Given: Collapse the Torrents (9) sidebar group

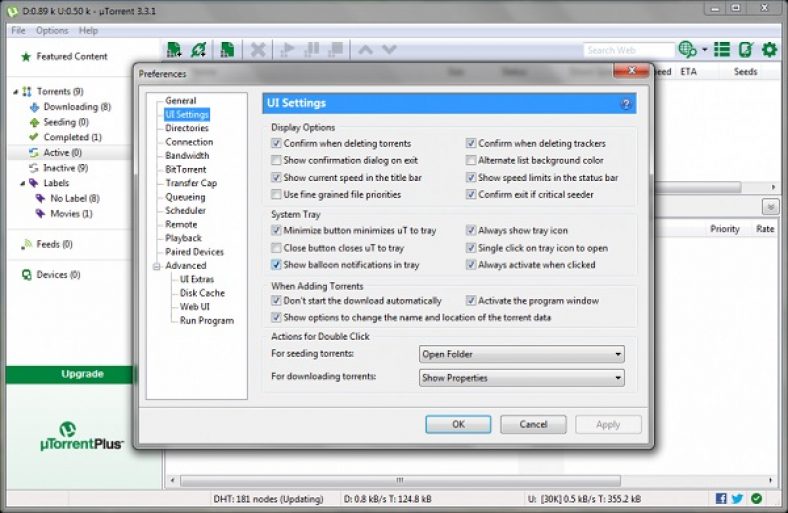Looking at the screenshot, I should click(16, 91).
